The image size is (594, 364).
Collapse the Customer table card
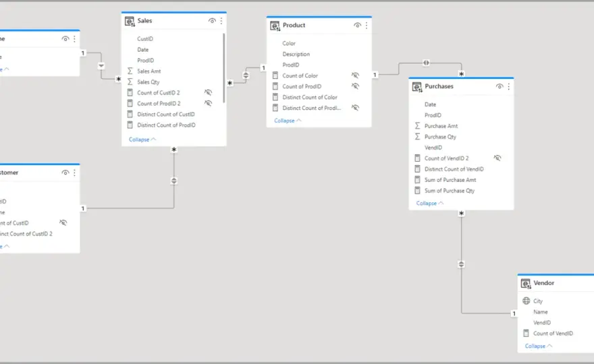coord(5,246)
